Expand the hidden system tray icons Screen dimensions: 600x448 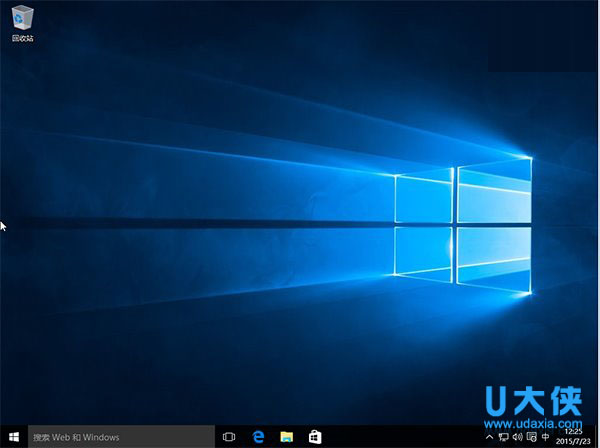click(489, 437)
